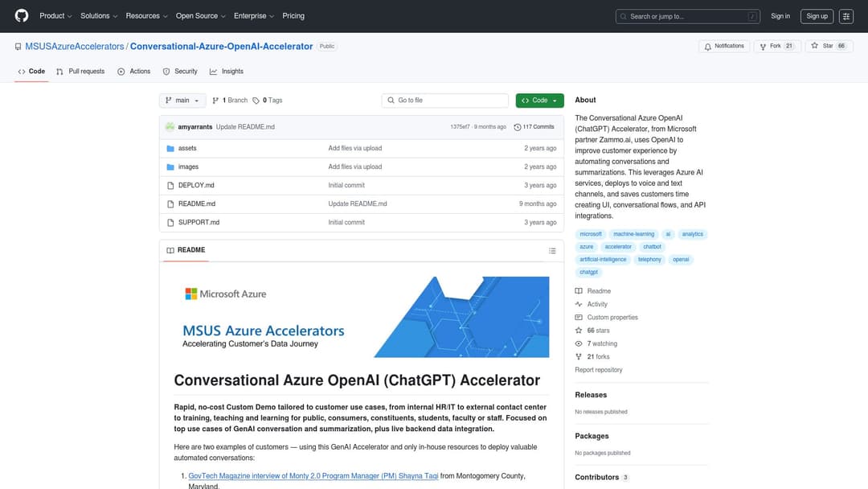Viewport: 868px width, 489px height.
Task: Go to Pricing page
Action: tap(293, 16)
